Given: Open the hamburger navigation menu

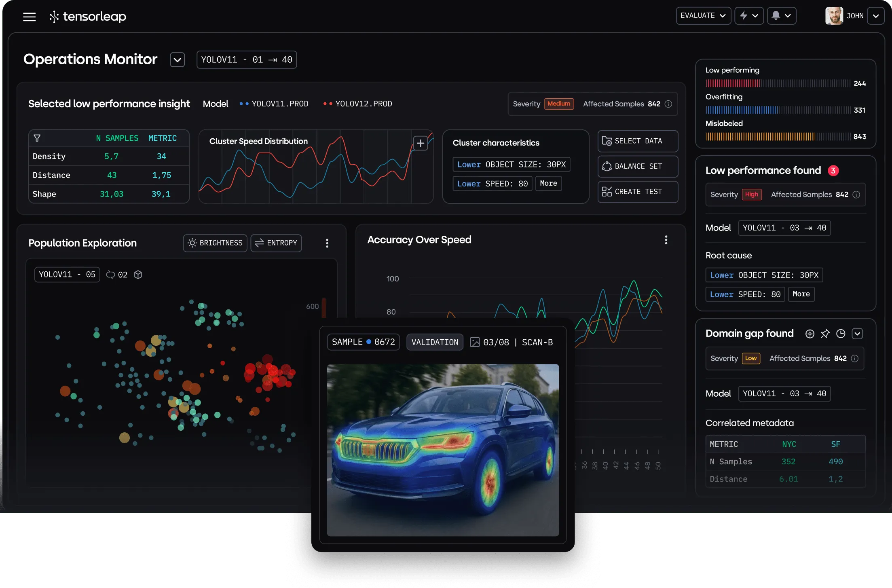Looking at the screenshot, I should [x=30, y=17].
